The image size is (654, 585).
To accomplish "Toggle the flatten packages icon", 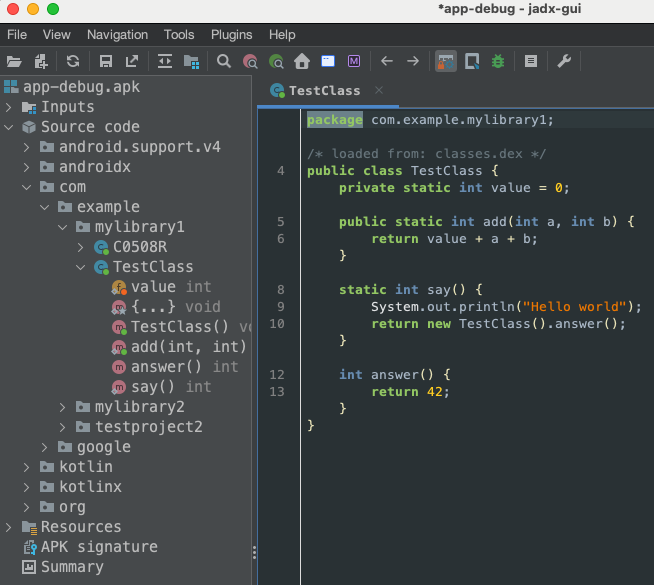I will click(x=191, y=62).
